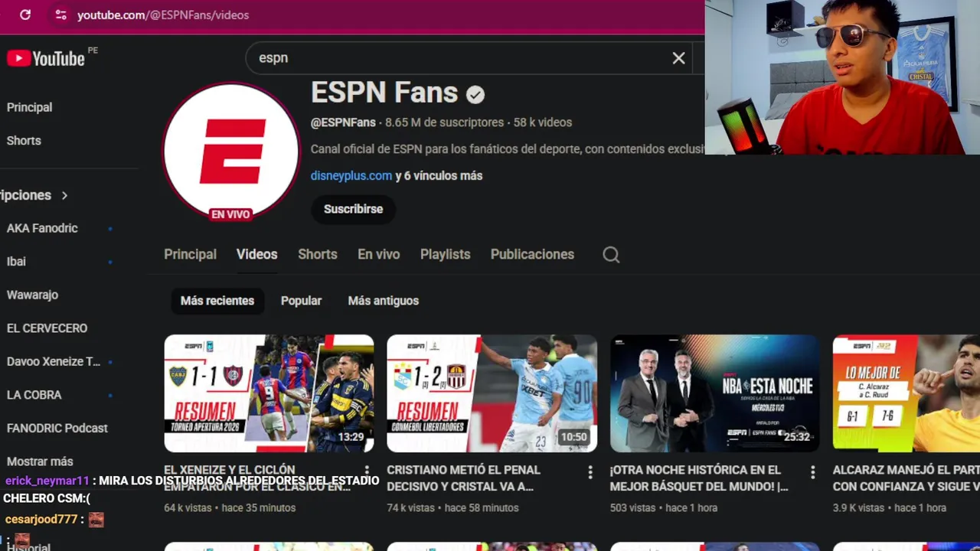
Task: Open the ¡Otra noche histórica video title
Action: pyautogui.click(x=698, y=478)
